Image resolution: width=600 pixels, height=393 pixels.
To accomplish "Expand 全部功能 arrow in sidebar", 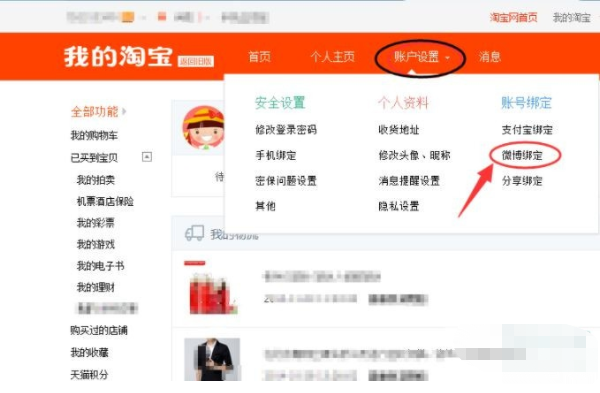I will coord(124,111).
